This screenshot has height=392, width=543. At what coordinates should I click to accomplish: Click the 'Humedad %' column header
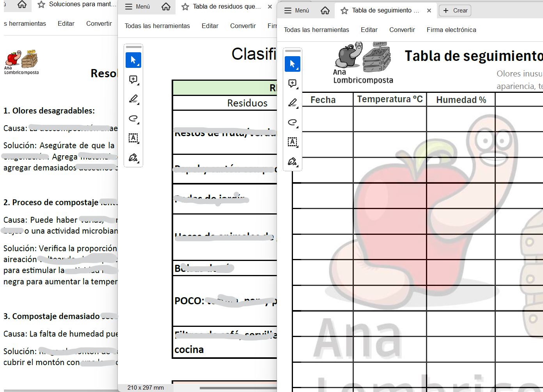pos(461,100)
